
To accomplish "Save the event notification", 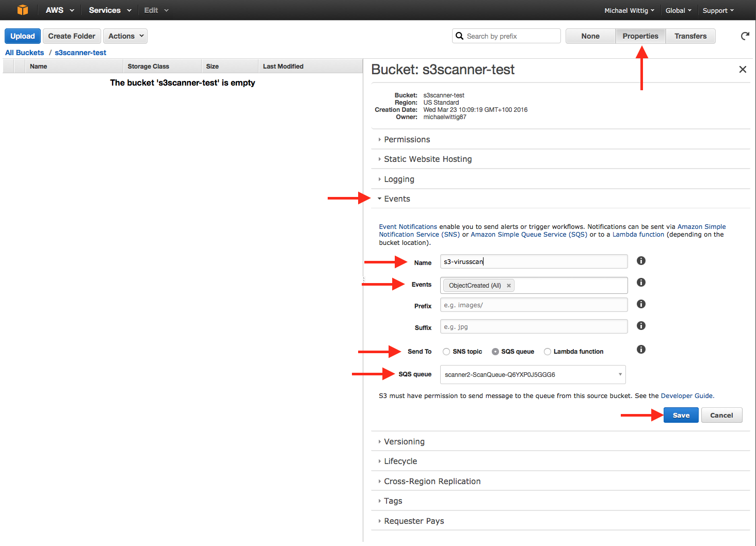I will click(681, 415).
